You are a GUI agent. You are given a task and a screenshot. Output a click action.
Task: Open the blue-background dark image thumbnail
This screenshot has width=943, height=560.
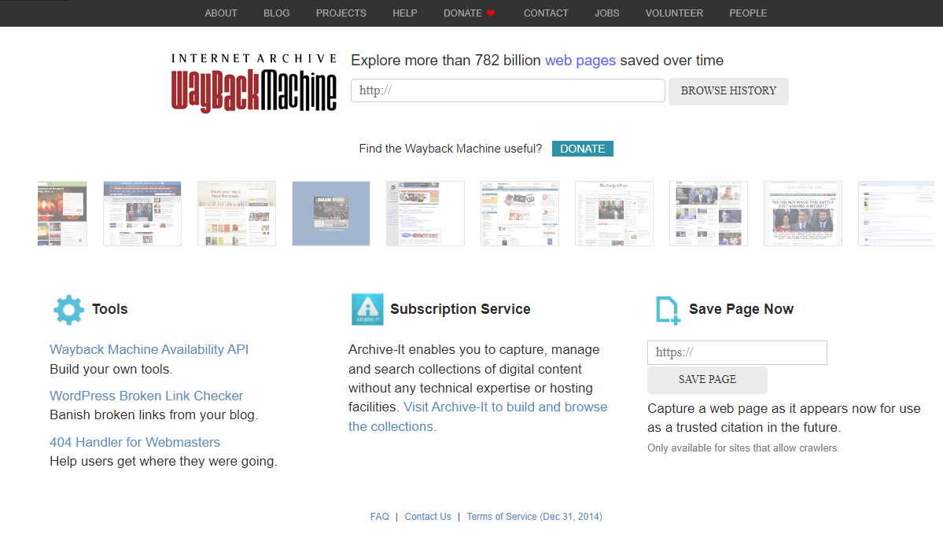point(331,213)
